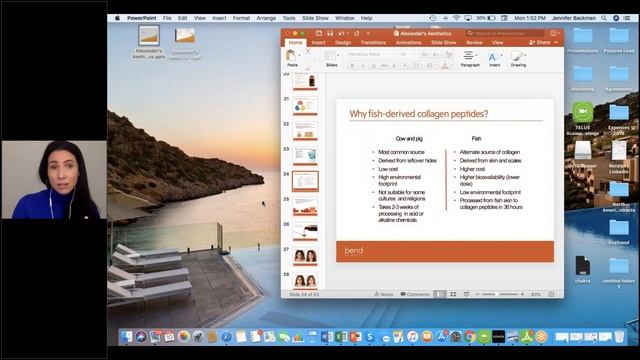Viewport: 640px width, 360px height.
Task: Switch to the Animations ribbon tab
Action: [408, 42]
